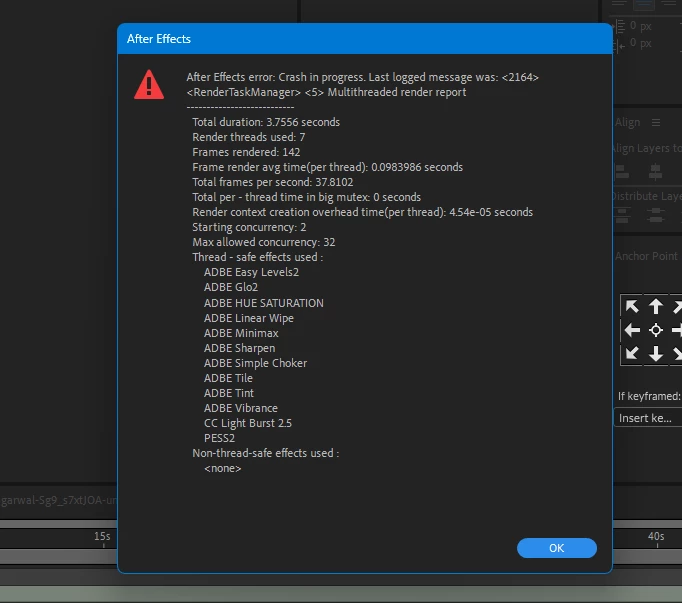Viewport: 682px width, 603px height.
Task: Click 'ADBE Vibrance' effect entry
Action: pyautogui.click(x=241, y=408)
